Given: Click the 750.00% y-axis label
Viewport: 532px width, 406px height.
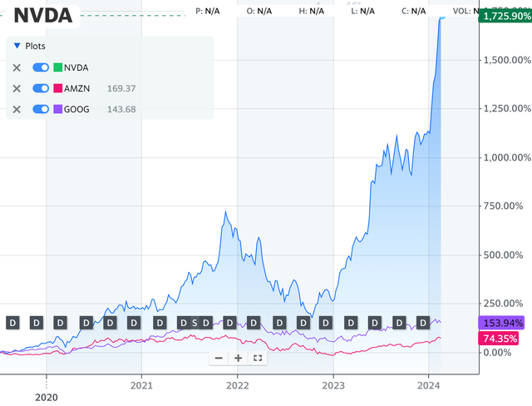Looking at the screenshot, I should point(503,206).
